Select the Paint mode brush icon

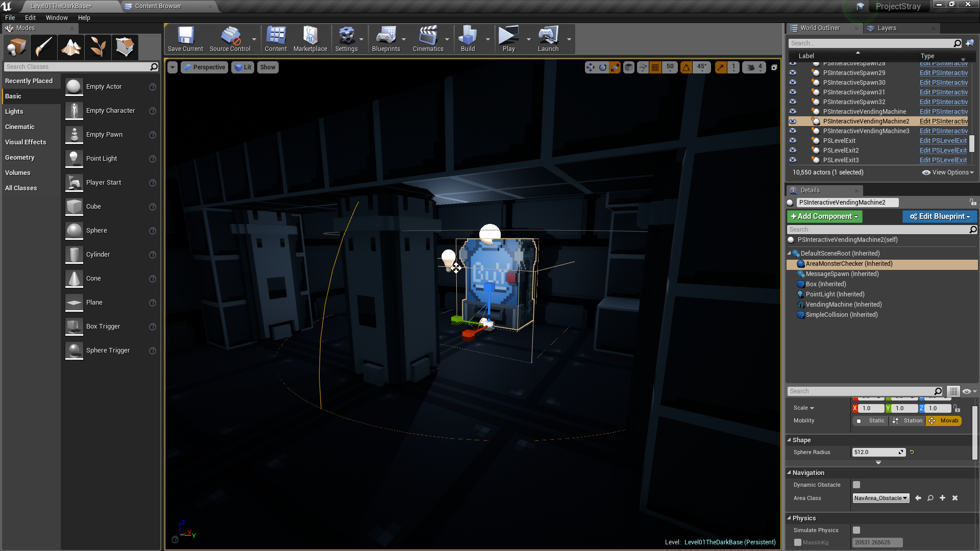click(x=44, y=47)
